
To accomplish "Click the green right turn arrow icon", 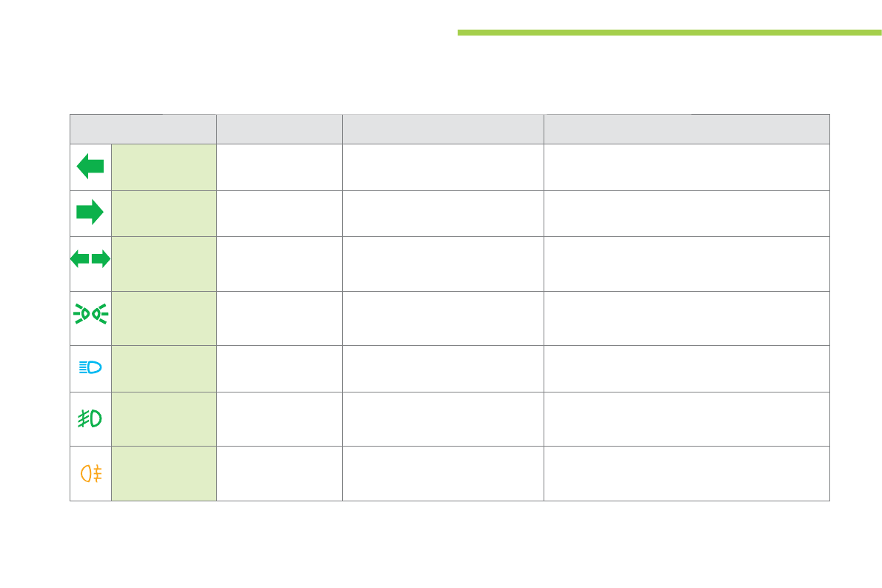I will pos(90,213).
